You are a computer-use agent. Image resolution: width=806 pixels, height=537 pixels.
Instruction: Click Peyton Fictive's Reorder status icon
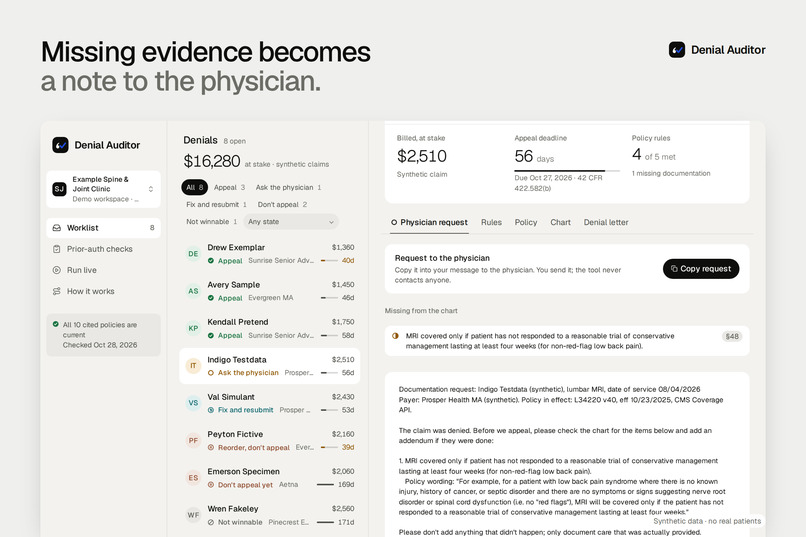tap(211, 448)
